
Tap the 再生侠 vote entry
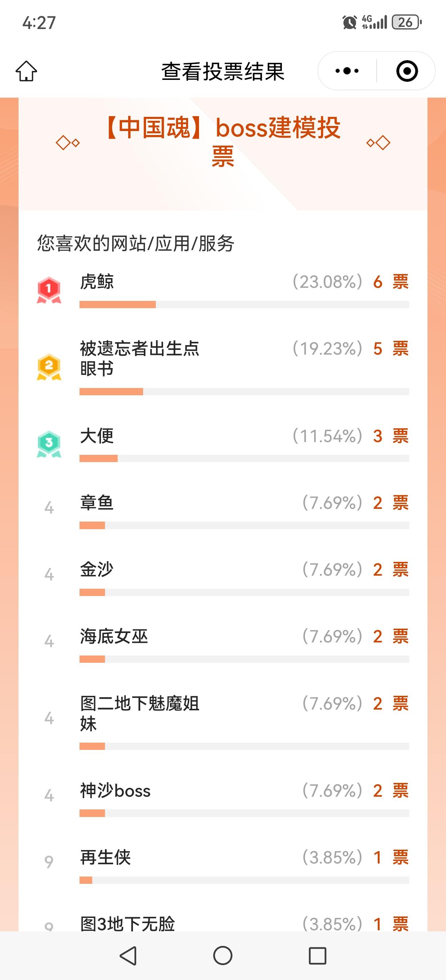click(x=105, y=857)
